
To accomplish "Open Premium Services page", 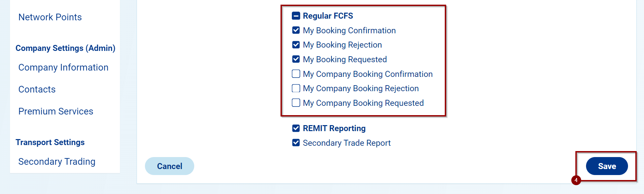I will tap(56, 111).
